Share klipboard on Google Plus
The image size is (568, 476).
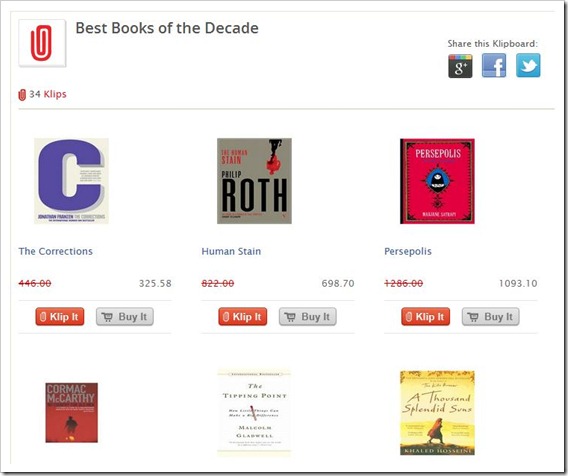point(460,66)
